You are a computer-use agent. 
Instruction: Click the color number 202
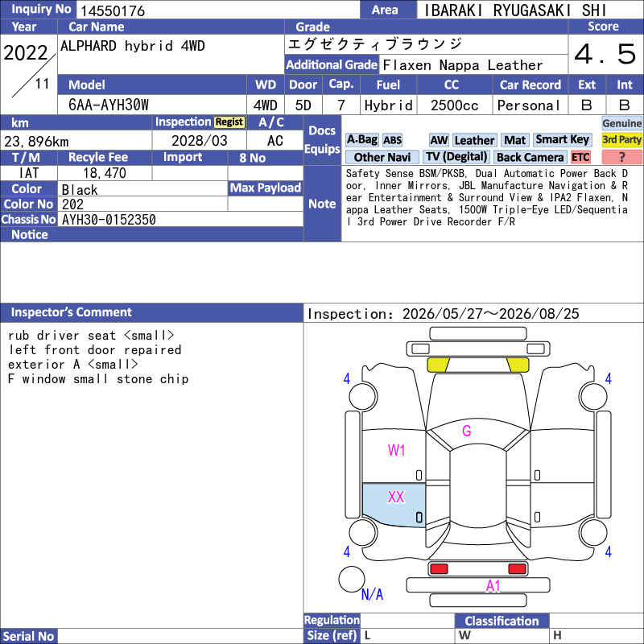point(72,204)
